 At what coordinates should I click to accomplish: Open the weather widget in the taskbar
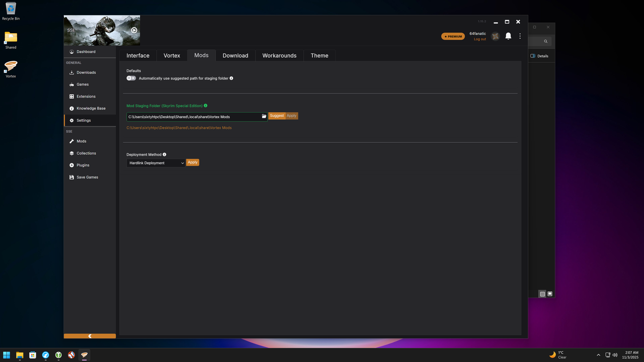[x=558, y=355]
